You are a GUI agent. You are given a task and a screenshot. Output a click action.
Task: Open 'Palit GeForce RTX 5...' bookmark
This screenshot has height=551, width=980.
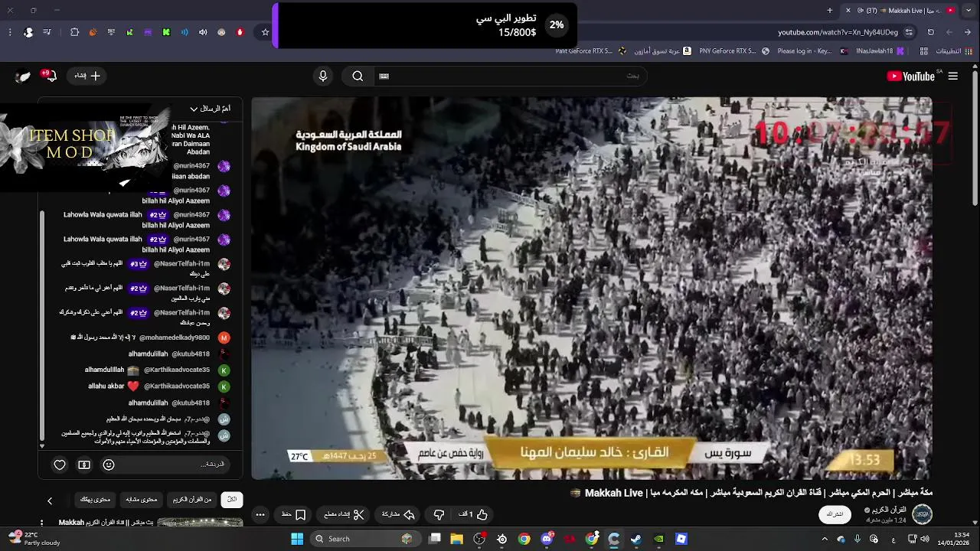pos(592,51)
